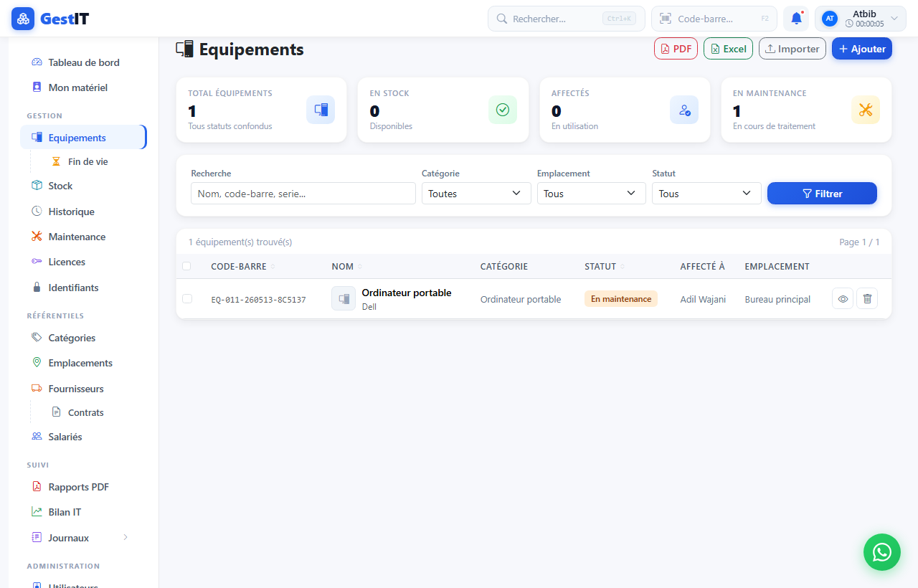The image size is (918, 588).
Task: Open Fin de vie submenu item
Action: [x=87, y=161]
